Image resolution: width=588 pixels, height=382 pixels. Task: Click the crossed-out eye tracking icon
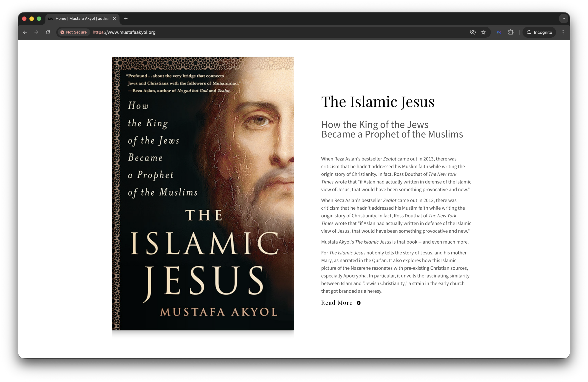[473, 32]
